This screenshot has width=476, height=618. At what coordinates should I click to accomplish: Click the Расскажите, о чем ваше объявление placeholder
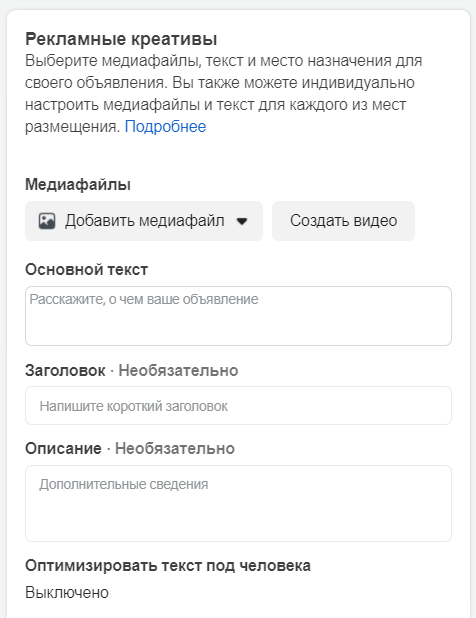pyautogui.click(x=144, y=299)
